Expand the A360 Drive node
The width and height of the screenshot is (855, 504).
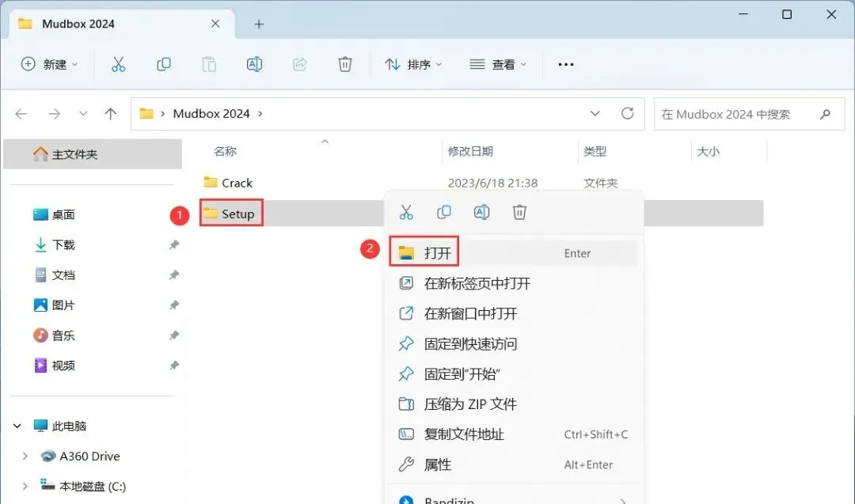coord(25,456)
